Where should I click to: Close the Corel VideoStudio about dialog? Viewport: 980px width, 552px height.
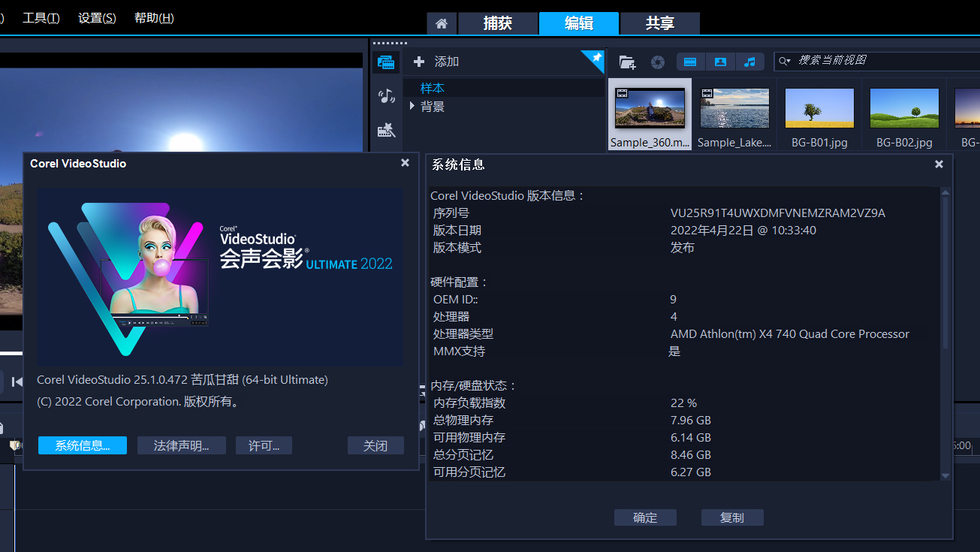pos(406,163)
